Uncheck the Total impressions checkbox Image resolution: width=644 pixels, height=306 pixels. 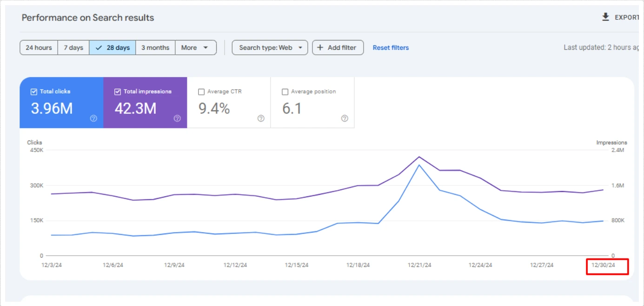coord(118,92)
